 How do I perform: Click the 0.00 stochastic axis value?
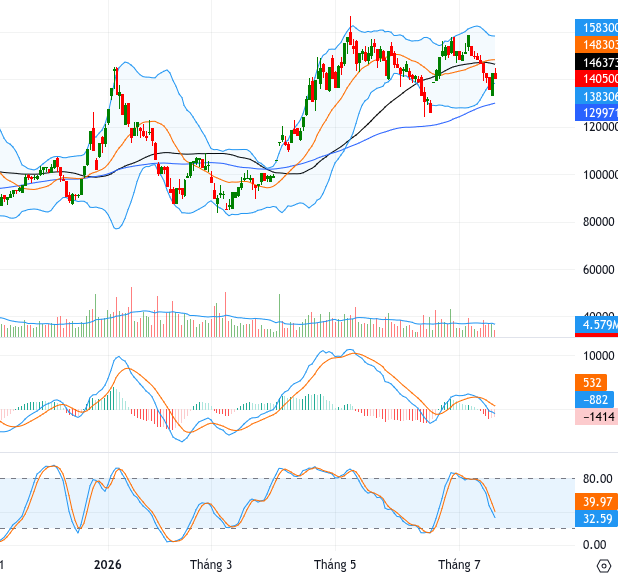coord(594,545)
